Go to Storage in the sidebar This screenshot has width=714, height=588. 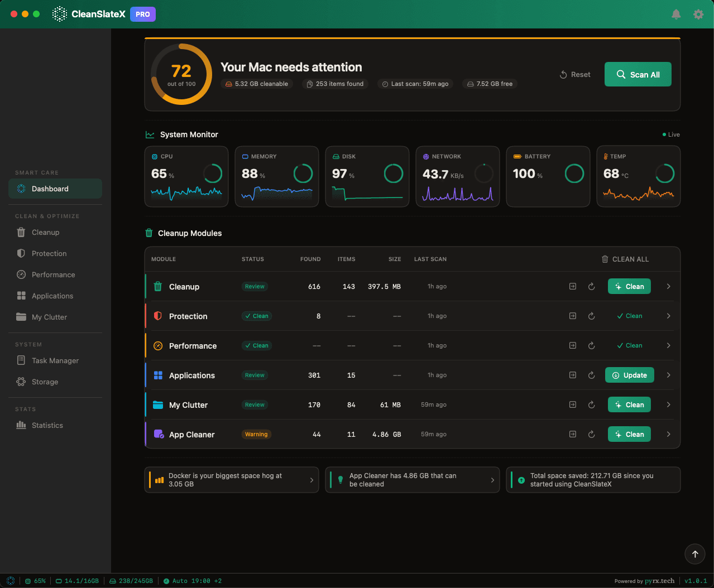(x=55, y=382)
